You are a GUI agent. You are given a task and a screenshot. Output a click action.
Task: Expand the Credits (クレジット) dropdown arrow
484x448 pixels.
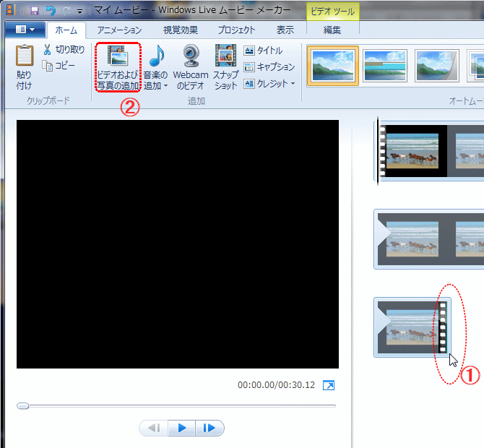(293, 84)
